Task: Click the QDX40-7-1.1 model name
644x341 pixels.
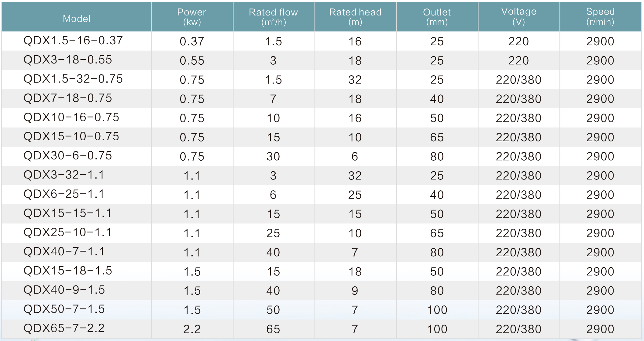Action: 64,251
